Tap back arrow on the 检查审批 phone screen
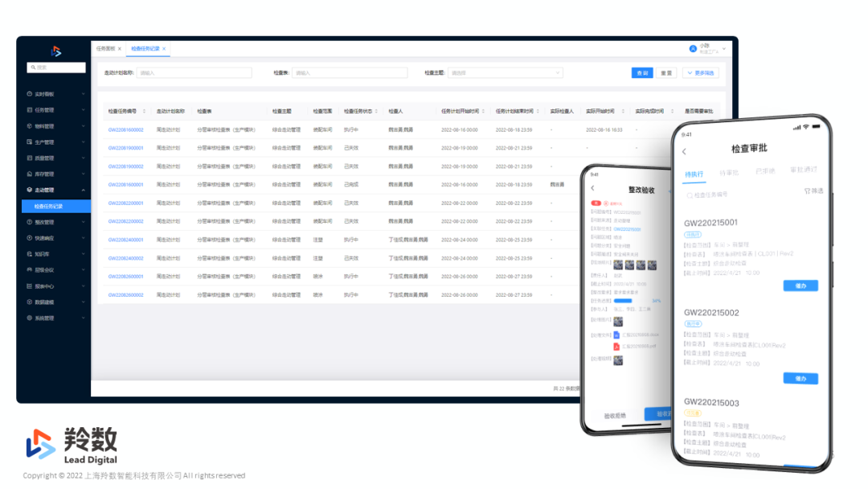Image resolution: width=868 pixels, height=489 pixels. tap(684, 151)
